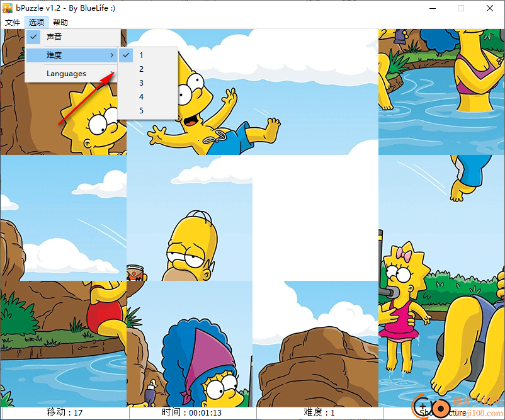Open the 帮助 menu
The image size is (505, 420).
[60, 22]
